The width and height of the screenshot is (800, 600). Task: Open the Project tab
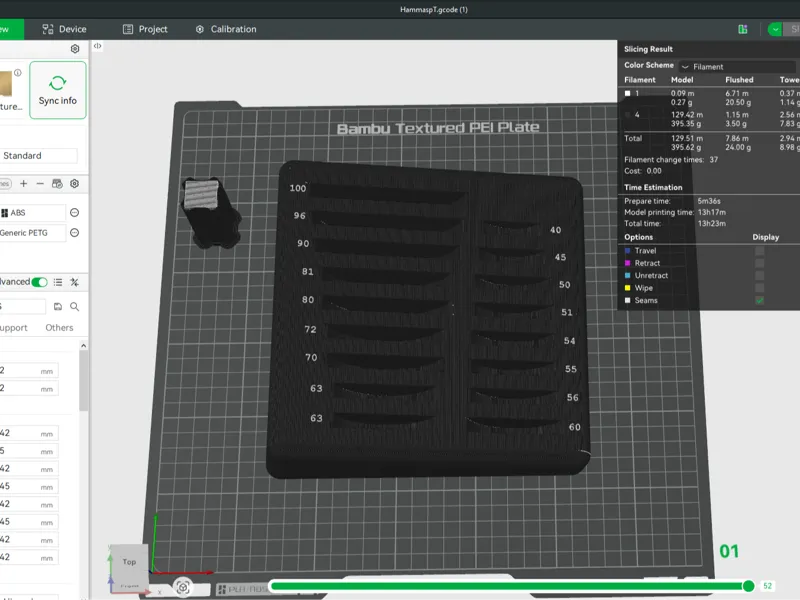(145, 29)
